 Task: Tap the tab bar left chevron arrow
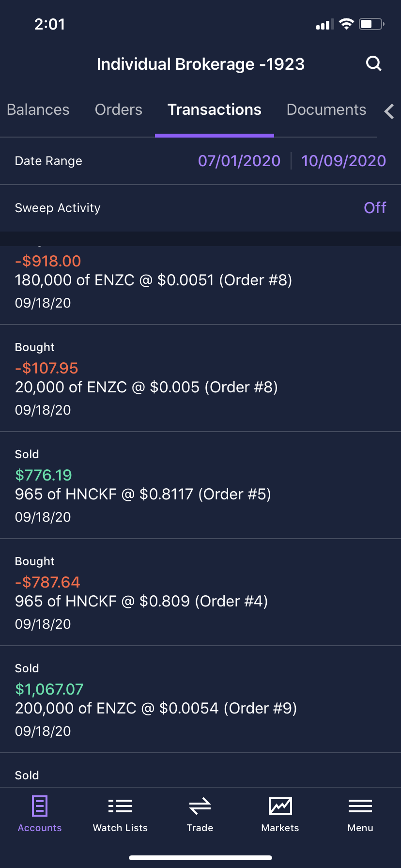pyautogui.click(x=389, y=111)
